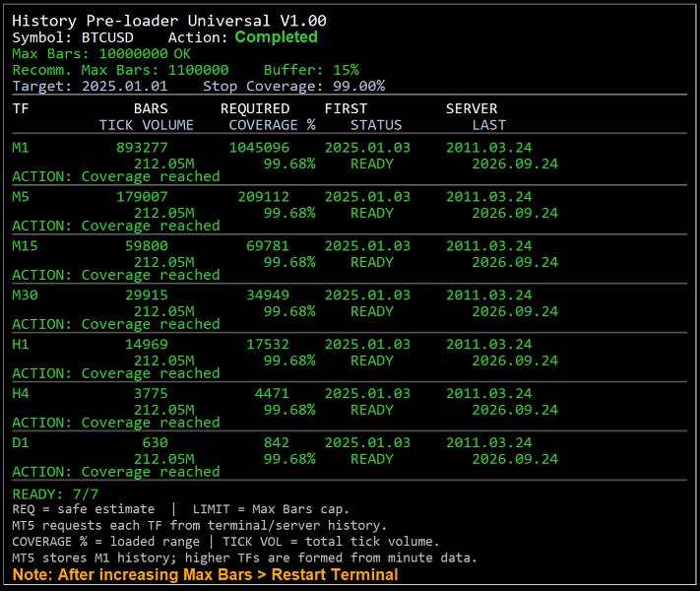This screenshot has height=591, width=700.
Task: Click the M1 row's READY status
Action: (x=372, y=164)
